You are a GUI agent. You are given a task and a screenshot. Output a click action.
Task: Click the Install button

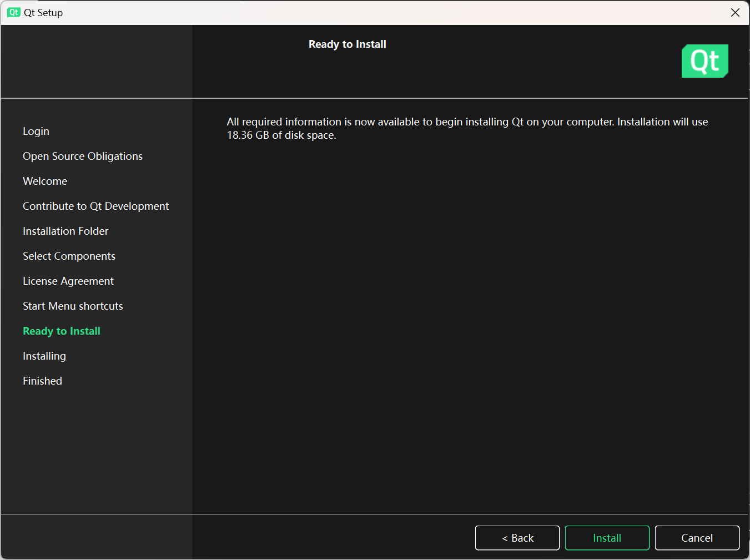click(607, 538)
